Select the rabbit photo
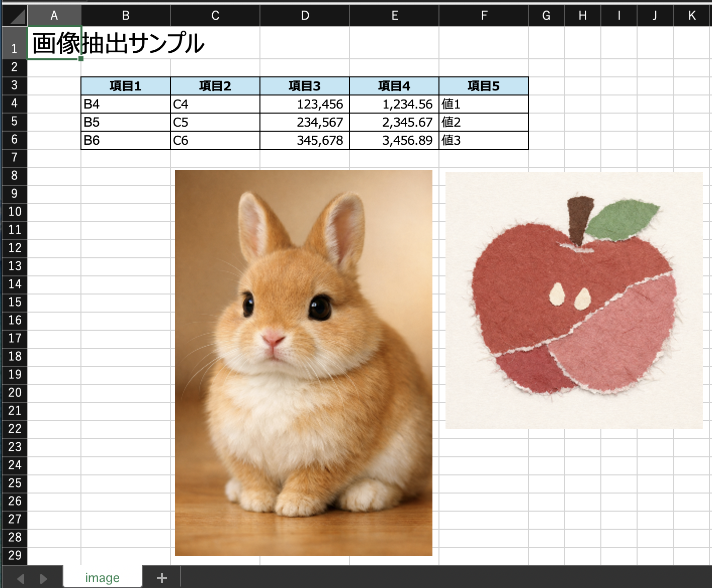The image size is (712, 588). tap(304, 362)
